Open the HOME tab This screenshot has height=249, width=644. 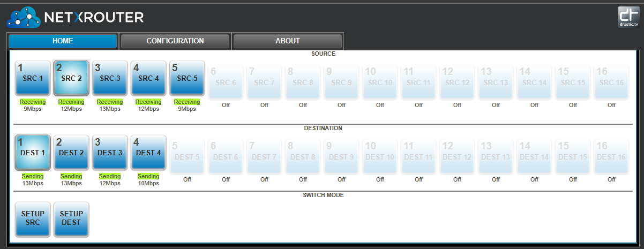tap(63, 41)
